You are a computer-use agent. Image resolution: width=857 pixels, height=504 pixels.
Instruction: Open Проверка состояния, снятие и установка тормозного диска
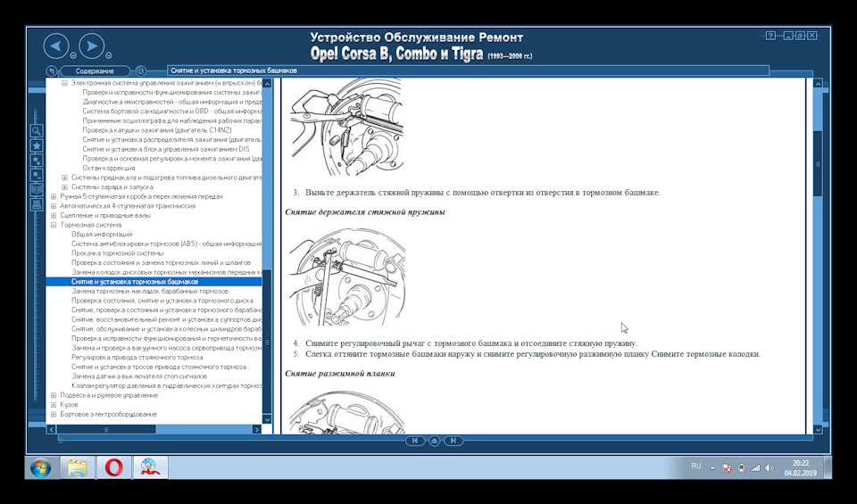pyautogui.click(x=162, y=301)
